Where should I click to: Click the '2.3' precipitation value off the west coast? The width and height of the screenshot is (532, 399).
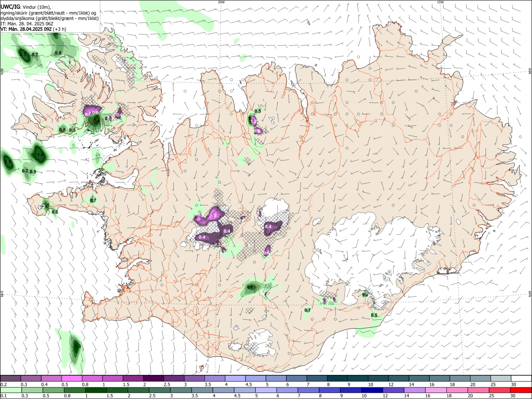coord(7,162)
